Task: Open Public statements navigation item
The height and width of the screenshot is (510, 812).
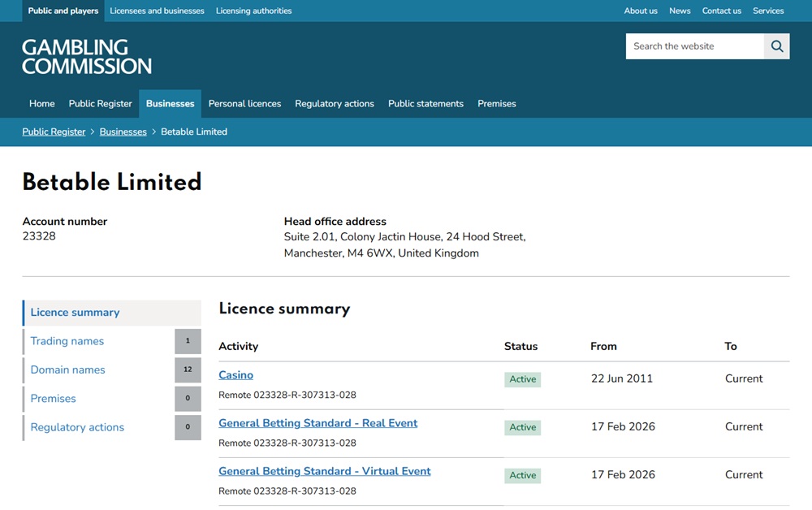Action: pos(425,104)
